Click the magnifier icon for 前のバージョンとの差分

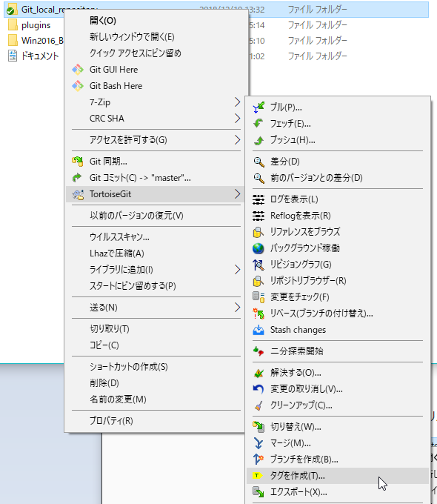[x=258, y=178]
